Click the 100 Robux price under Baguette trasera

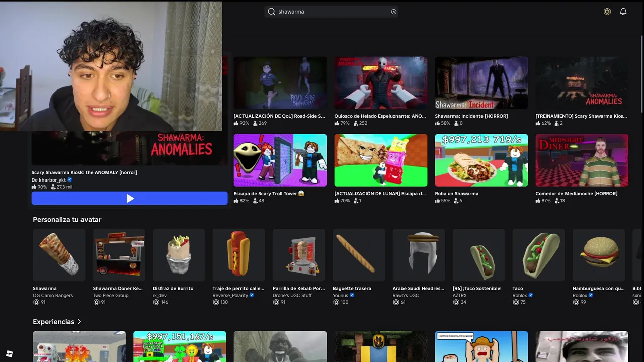(341, 302)
